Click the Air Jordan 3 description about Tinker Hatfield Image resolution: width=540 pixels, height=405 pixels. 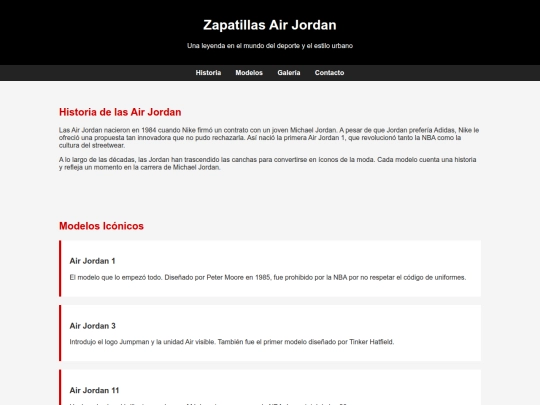click(232, 342)
